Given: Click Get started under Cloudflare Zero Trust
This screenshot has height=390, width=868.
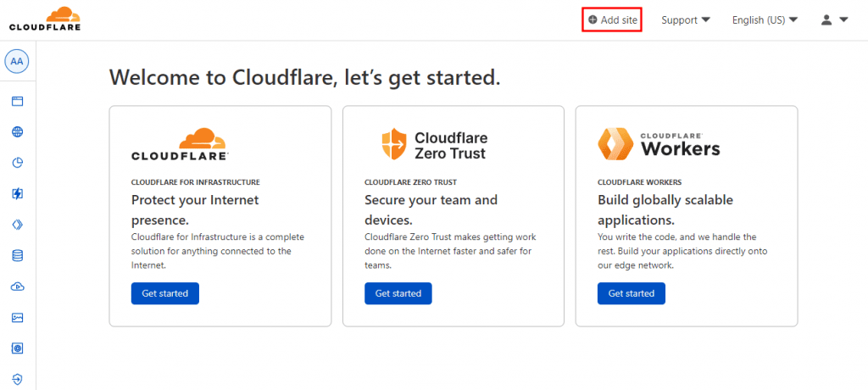Looking at the screenshot, I should [x=398, y=293].
